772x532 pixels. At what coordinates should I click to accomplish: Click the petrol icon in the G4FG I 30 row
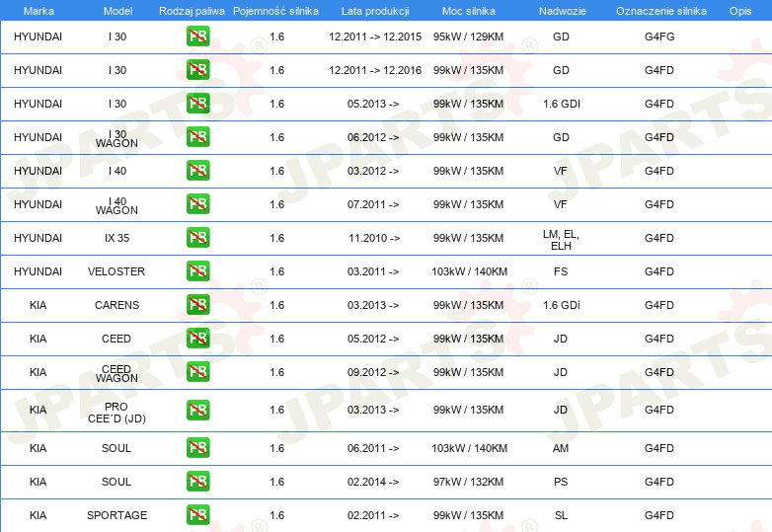pyautogui.click(x=197, y=37)
